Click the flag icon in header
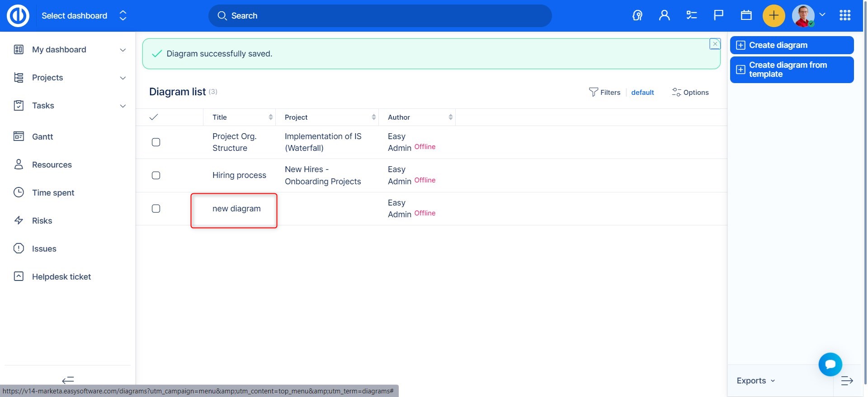The image size is (868, 397). (x=718, y=16)
